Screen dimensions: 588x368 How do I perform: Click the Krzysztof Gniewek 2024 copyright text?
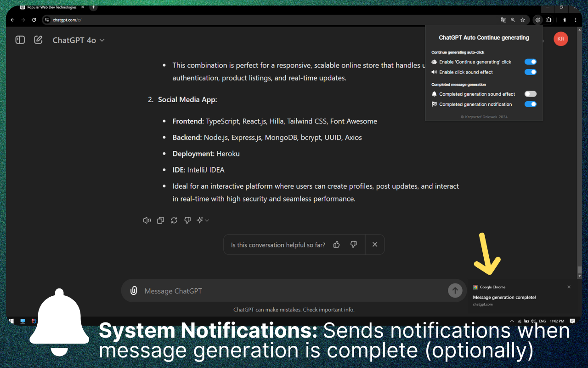[484, 117]
